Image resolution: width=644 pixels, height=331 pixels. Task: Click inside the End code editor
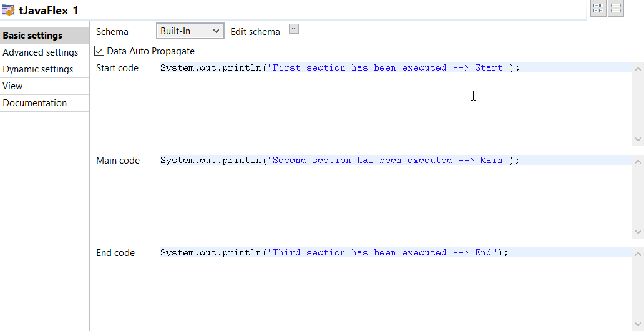point(396,289)
